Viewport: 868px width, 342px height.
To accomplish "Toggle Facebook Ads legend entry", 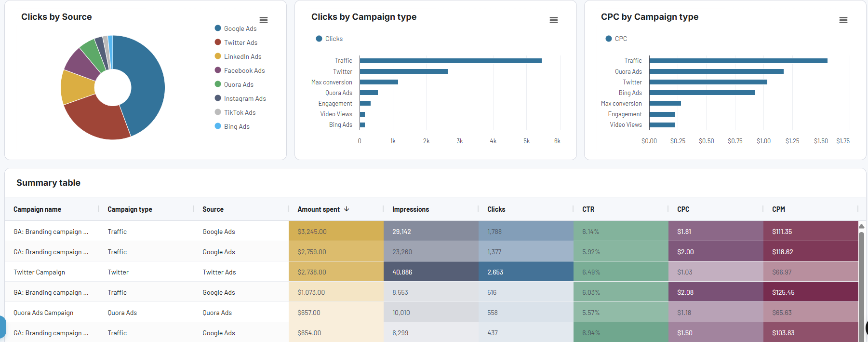I will 240,70.
